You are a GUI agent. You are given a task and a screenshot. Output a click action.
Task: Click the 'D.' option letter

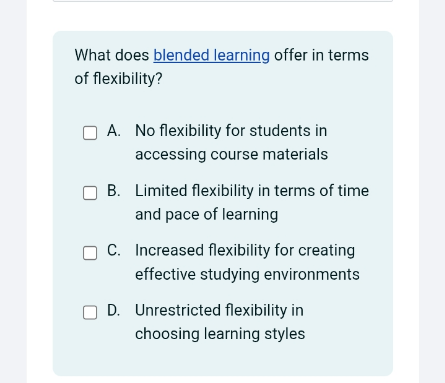pyautogui.click(x=114, y=310)
